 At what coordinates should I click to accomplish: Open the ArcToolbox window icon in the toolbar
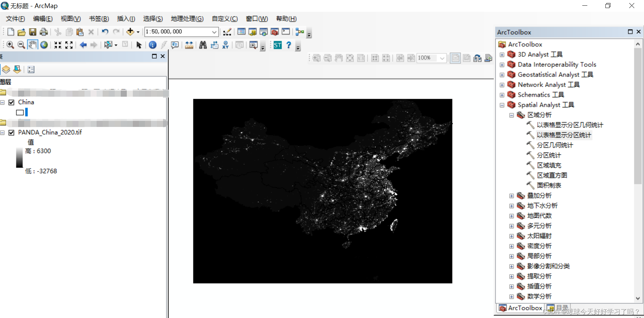275,32
